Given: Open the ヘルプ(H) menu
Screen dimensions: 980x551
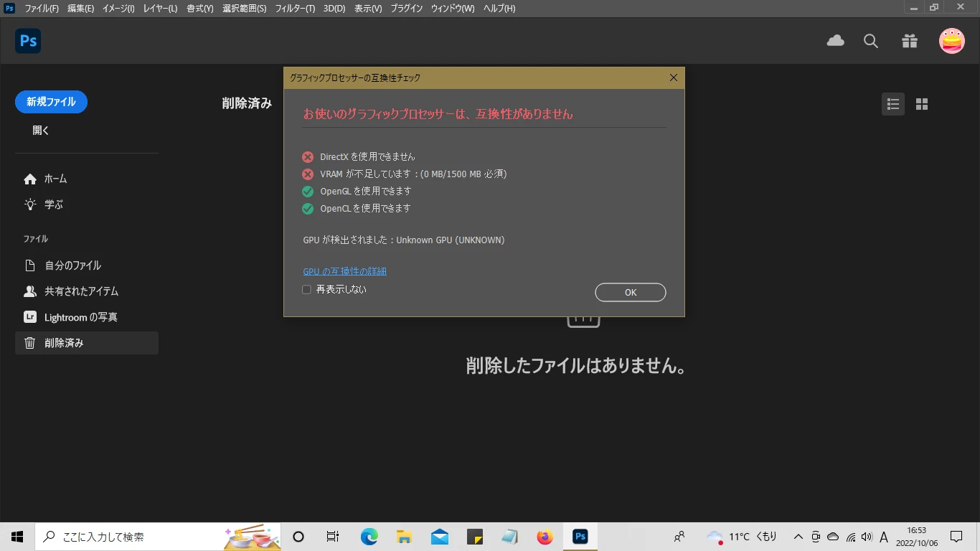Looking at the screenshot, I should [x=499, y=9].
